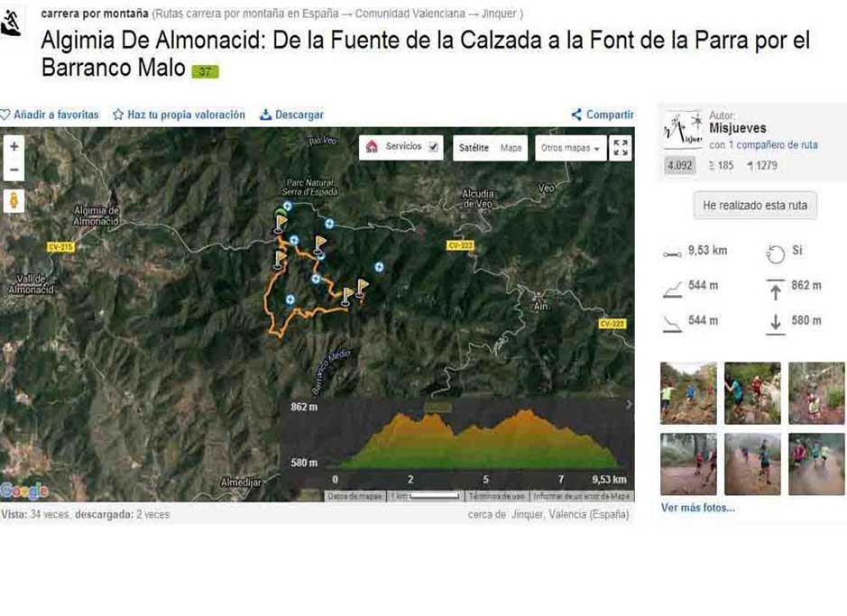
Task: Open Ver más fotos link
Action: click(697, 508)
